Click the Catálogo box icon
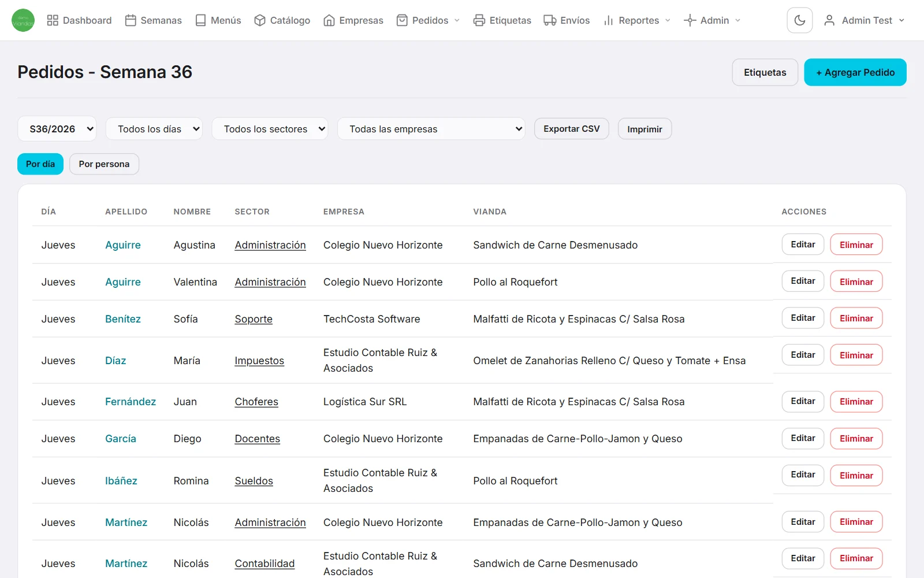Image resolution: width=924 pixels, height=578 pixels. click(x=260, y=20)
